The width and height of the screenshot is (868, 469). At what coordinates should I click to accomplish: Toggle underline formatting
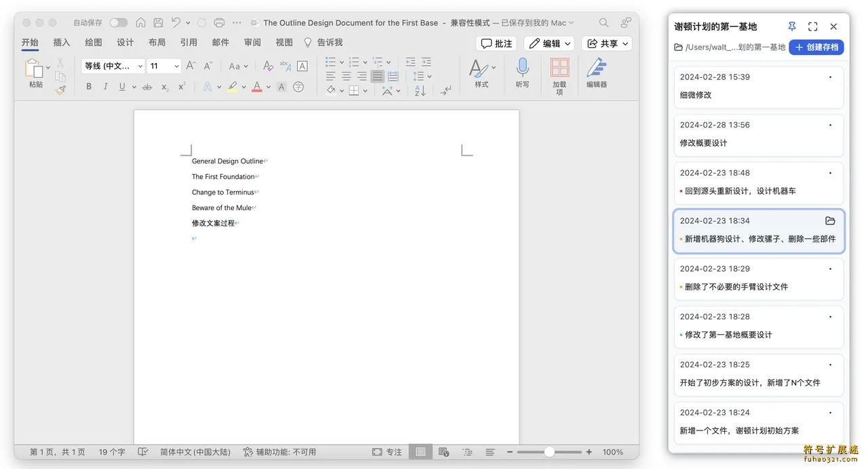[x=122, y=87]
